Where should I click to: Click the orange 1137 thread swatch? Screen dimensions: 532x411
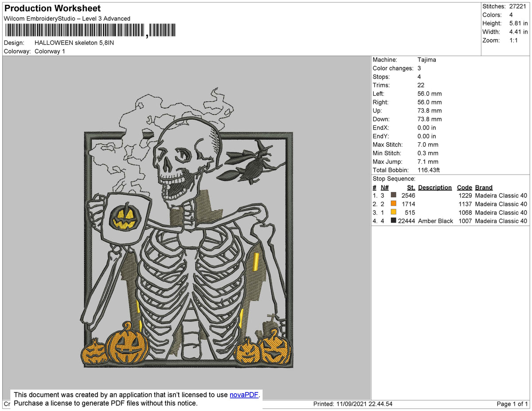click(393, 204)
